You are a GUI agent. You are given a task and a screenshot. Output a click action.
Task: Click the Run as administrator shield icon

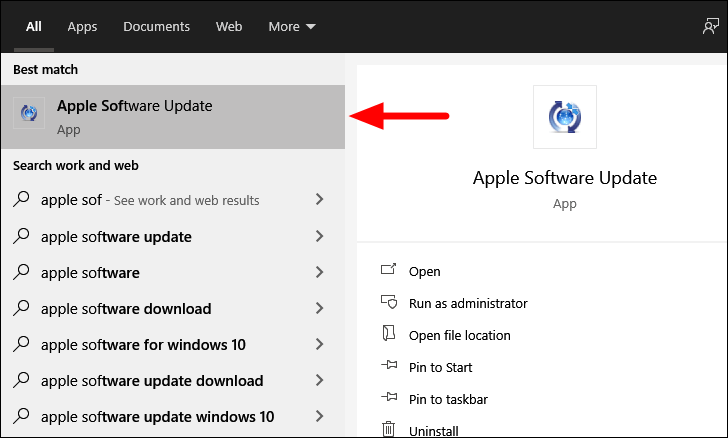pos(389,302)
